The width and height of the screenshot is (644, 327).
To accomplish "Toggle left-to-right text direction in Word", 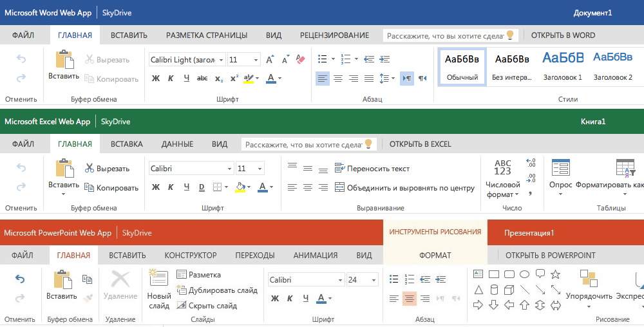I will point(406,78).
